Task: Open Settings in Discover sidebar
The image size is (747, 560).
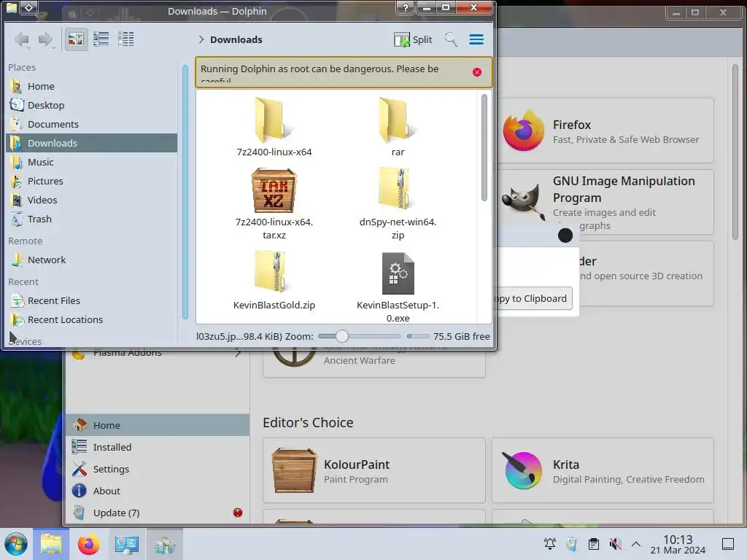Action: [158, 469]
